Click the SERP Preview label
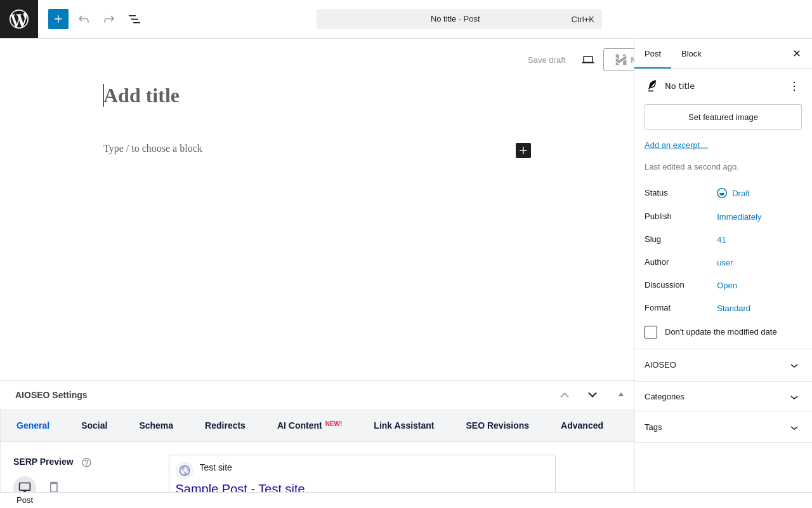 coord(43,462)
